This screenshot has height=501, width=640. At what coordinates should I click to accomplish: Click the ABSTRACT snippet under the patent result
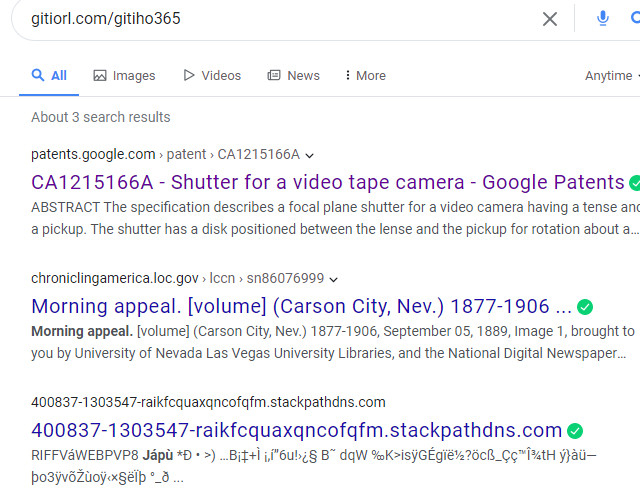[x=336, y=218]
